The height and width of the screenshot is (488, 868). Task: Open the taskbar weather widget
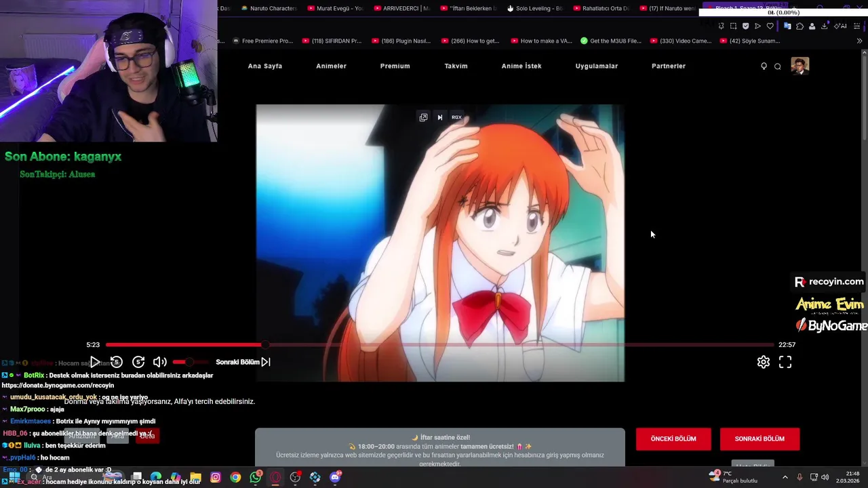click(x=733, y=477)
